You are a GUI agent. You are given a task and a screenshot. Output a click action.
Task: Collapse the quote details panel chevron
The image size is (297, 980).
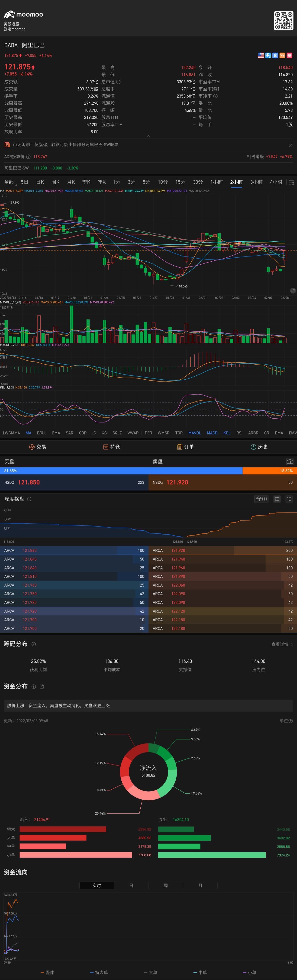[148, 136]
